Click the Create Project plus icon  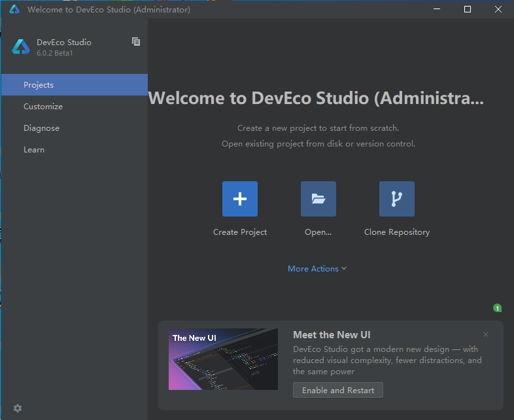tap(240, 199)
